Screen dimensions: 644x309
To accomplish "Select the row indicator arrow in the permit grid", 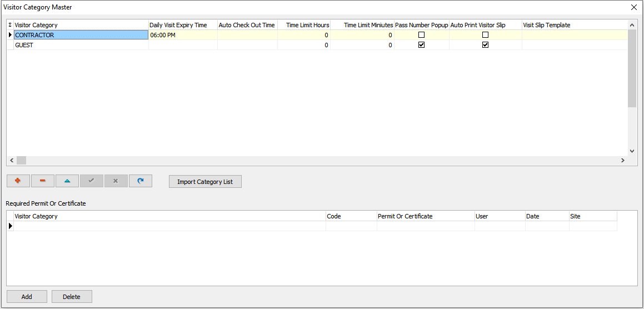I will pos(10,226).
